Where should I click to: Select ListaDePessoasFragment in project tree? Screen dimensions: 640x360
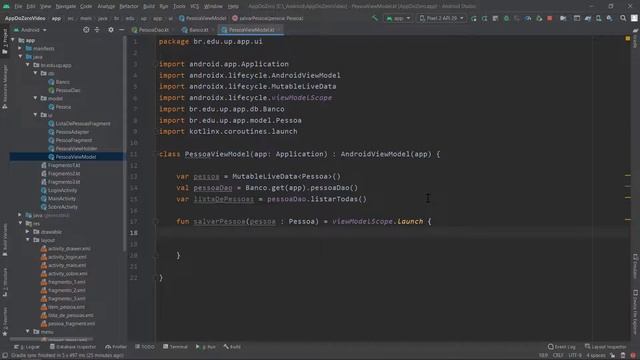[x=79, y=123]
